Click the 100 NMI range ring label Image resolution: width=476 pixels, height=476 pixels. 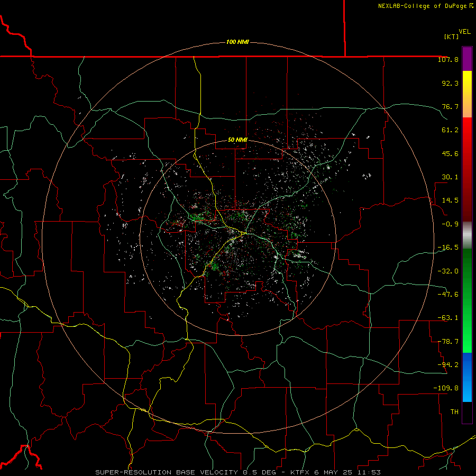pyautogui.click(x=237, y=42)
